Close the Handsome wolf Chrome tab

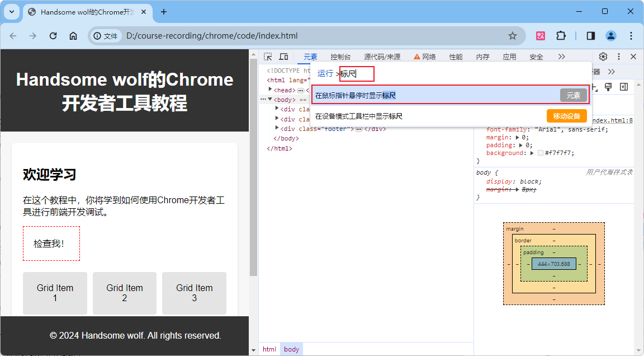coord(144,12)
